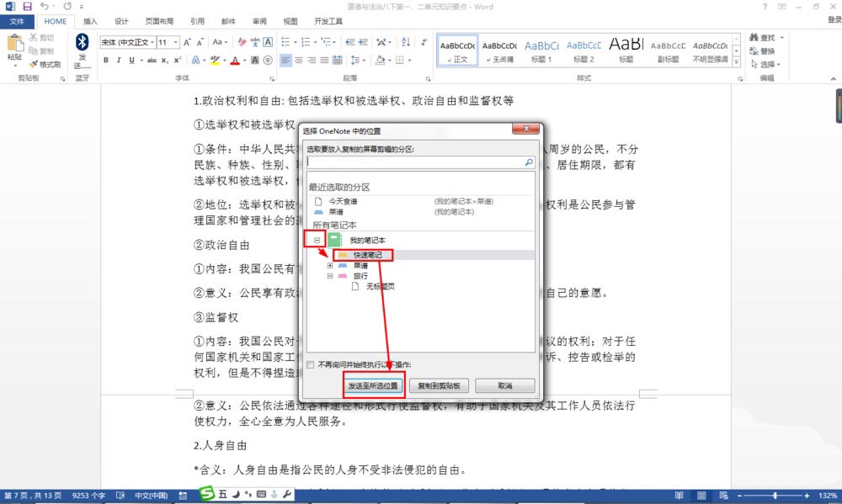Apply subscript formatting
Screen dimensions: 842x504
(x=165, y=60)
